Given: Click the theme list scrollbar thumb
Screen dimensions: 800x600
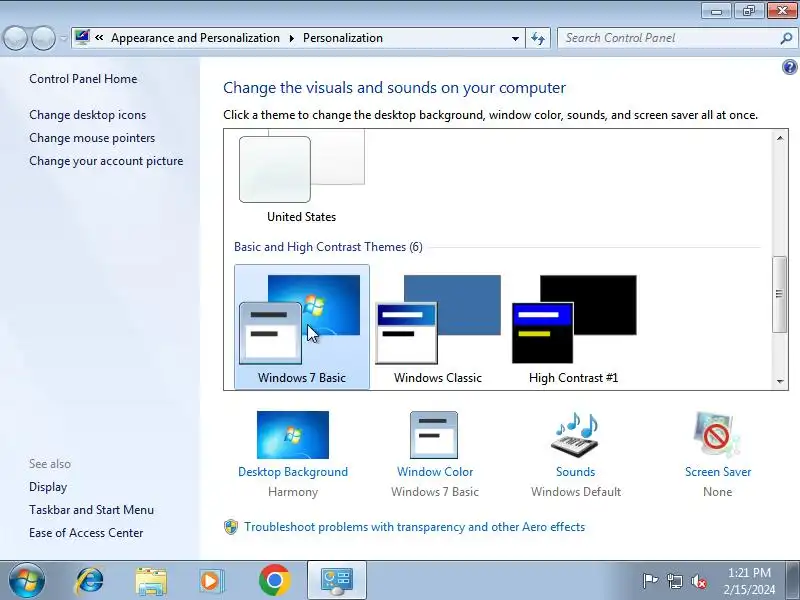Looking at the screenshot, I should point(779,294).
